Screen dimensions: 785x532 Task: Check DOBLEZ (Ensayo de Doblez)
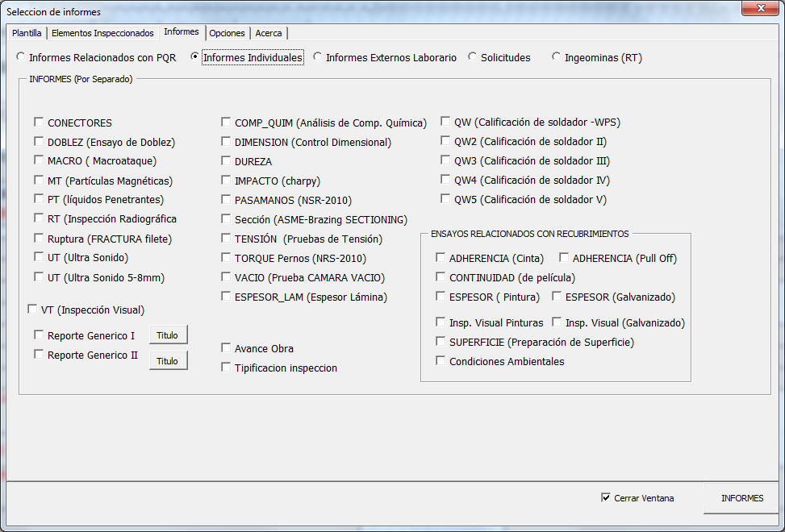pyautogui.click(x=39, y=142)
